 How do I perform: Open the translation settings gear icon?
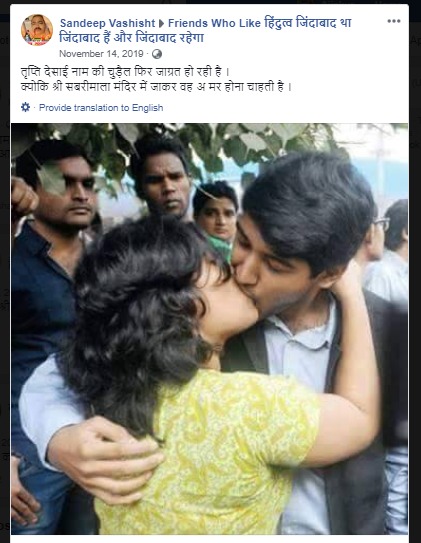[x=26, y=107]
